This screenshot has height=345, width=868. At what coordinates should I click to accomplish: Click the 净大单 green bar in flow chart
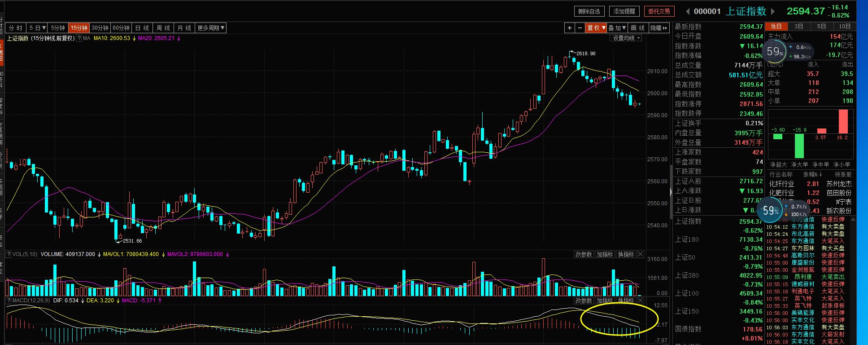click(x=799, y=146)
